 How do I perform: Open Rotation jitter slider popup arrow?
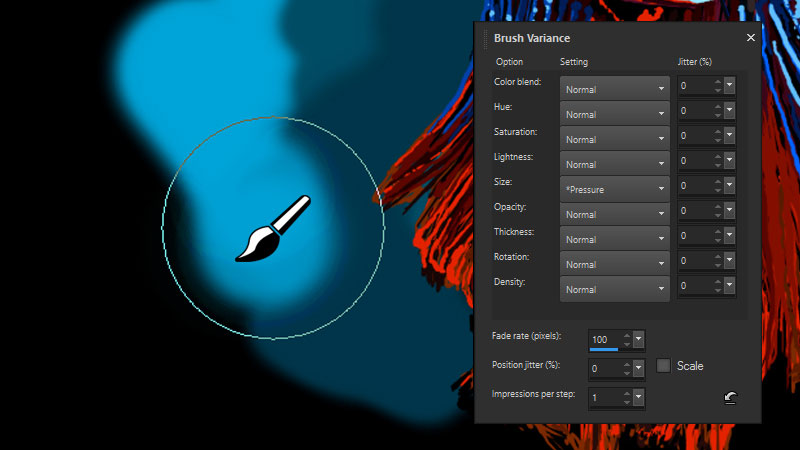pos(730,261)
